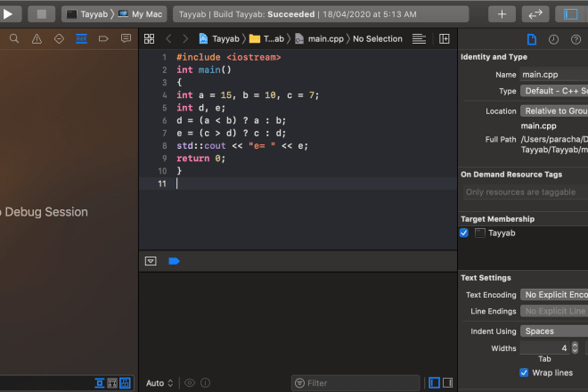Toggle breakpoints activation blue icon
The height and width of the screenshot is (392, 588).
(174, 261)
